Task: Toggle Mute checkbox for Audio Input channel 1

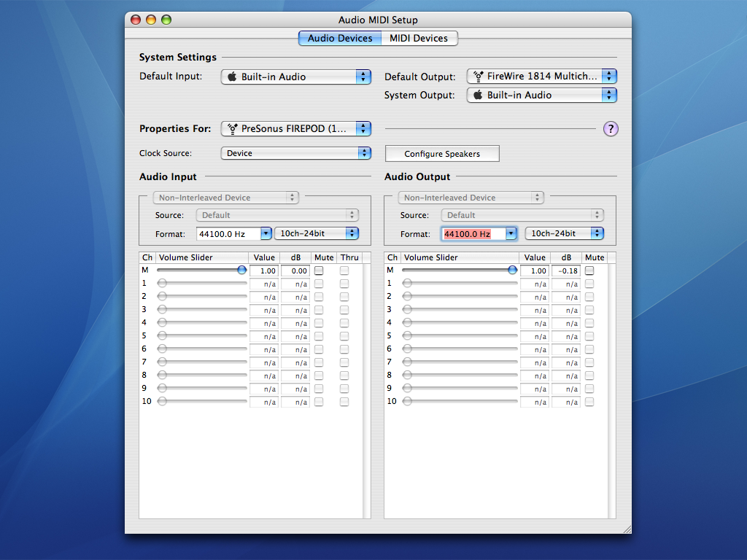Action: [x=319, y=284]
